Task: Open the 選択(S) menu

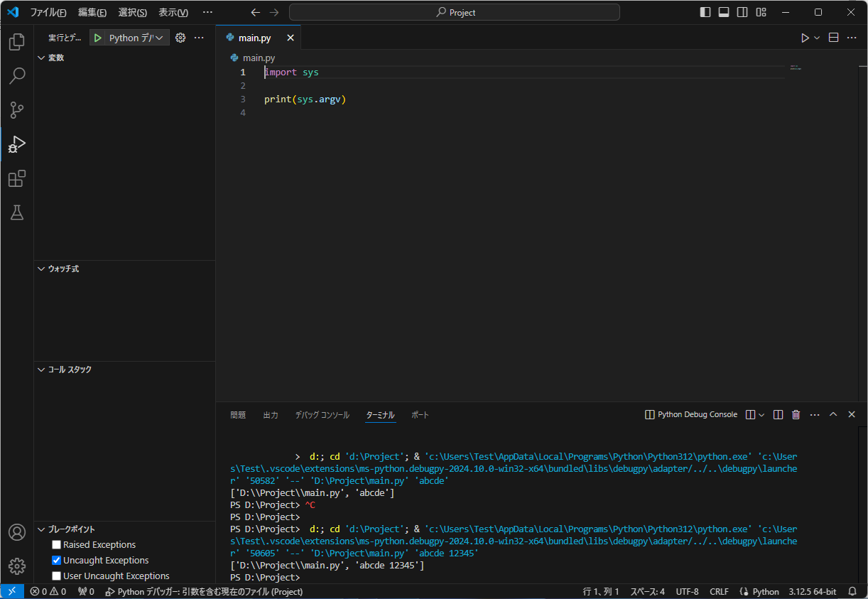Action: [133, 12]
